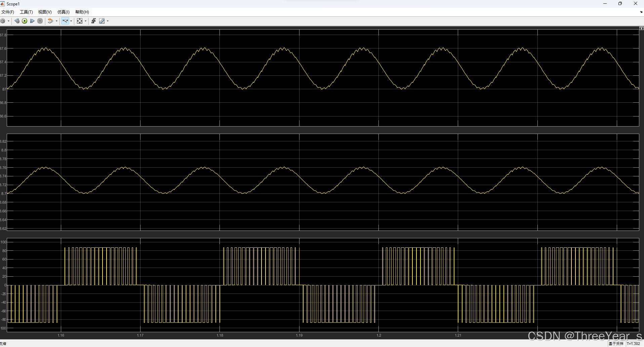Toggle the zoom X-axis tool

[65, 21]
